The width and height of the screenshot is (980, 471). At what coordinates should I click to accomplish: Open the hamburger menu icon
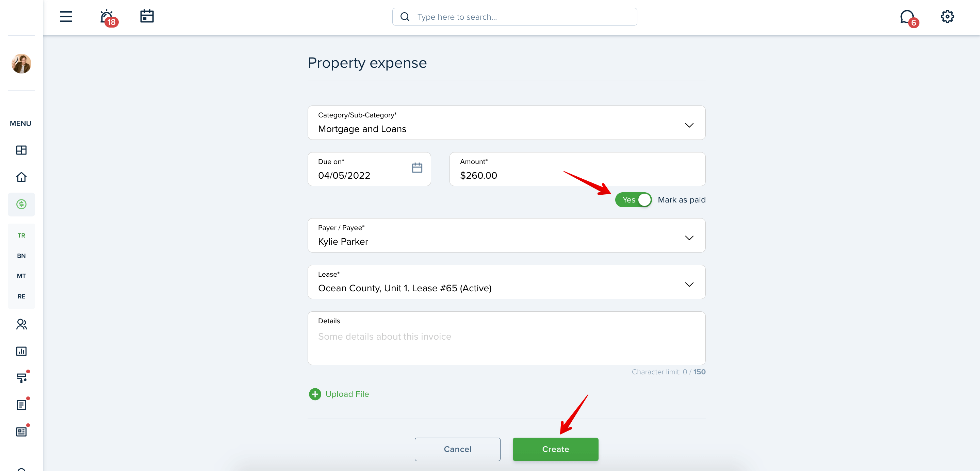pyautogui.click(x=66, y=17)
